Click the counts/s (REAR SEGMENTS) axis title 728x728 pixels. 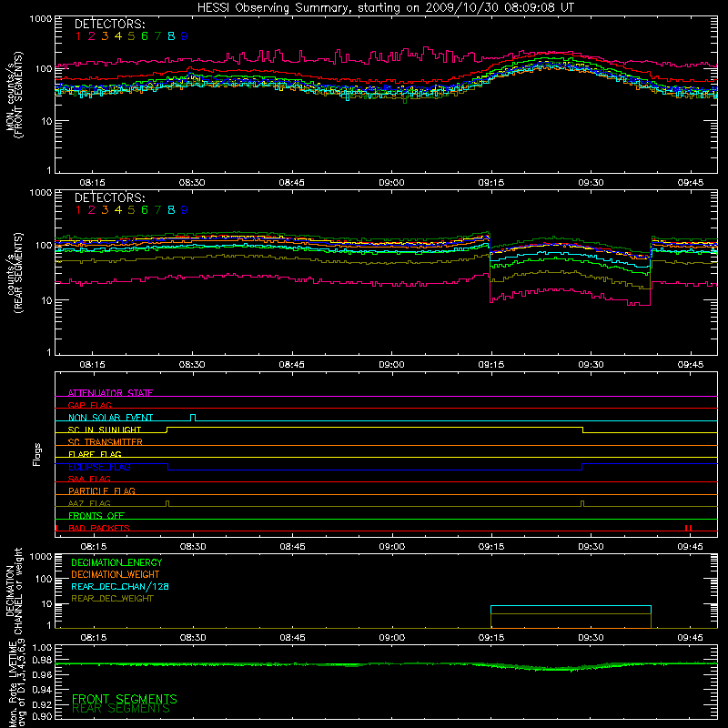(x=14, y=273)
